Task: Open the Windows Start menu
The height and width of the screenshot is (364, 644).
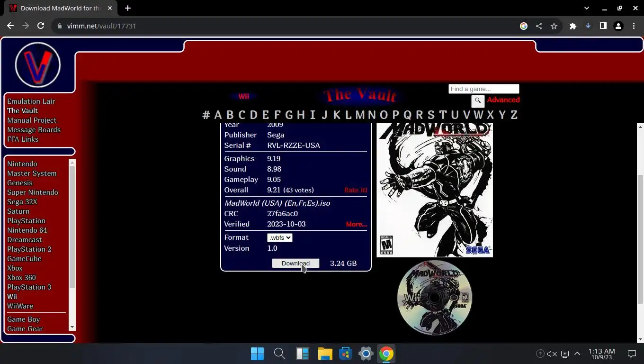Action: (257, 354)
